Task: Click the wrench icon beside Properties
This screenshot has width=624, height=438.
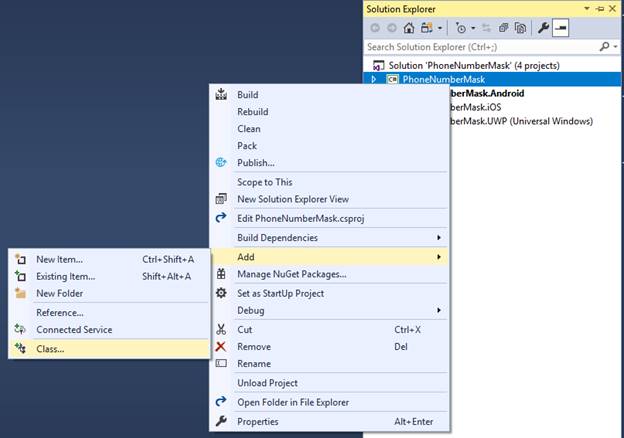Action: [x=221, y=421]
